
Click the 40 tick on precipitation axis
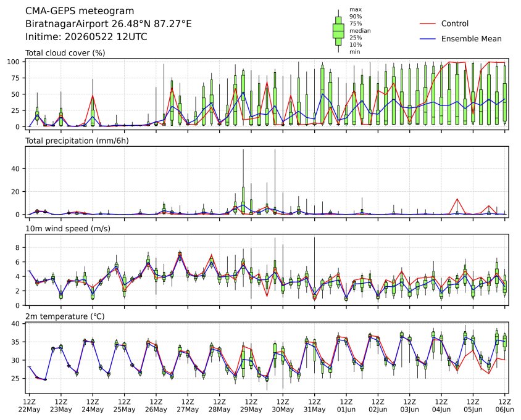pos(16,168)
